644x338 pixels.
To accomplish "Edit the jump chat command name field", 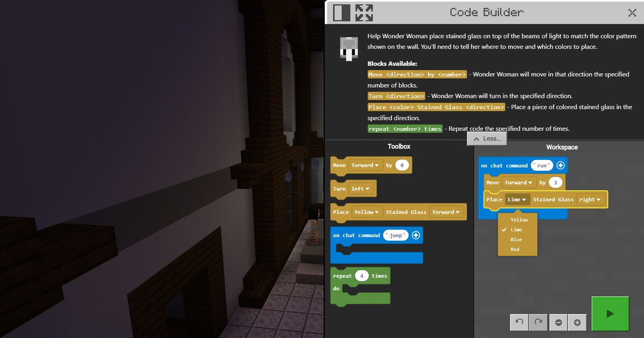I will click(396, 236).
